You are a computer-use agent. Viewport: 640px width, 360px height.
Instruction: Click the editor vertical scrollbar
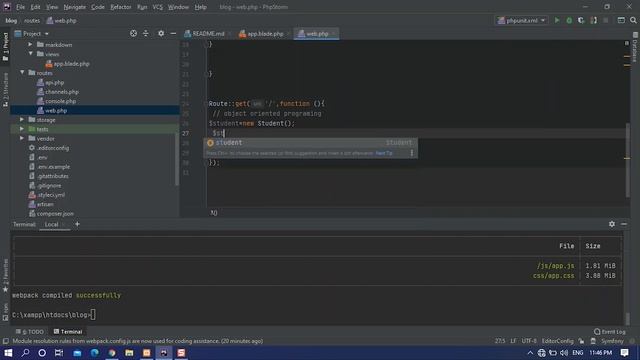[x=627, y=160]
